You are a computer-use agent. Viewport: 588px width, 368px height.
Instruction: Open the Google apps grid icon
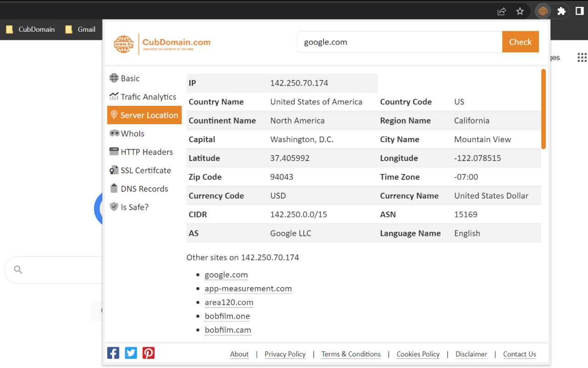coord(582,57)
